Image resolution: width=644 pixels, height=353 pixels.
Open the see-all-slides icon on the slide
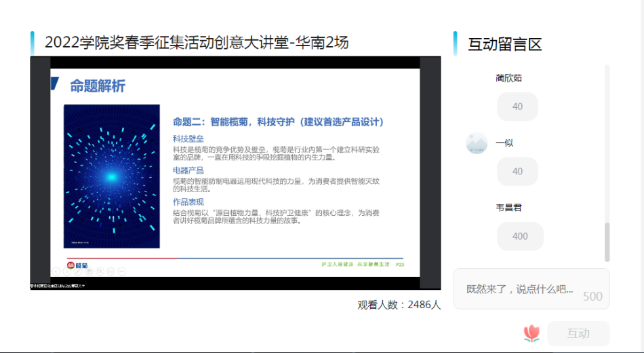(89, 272)
